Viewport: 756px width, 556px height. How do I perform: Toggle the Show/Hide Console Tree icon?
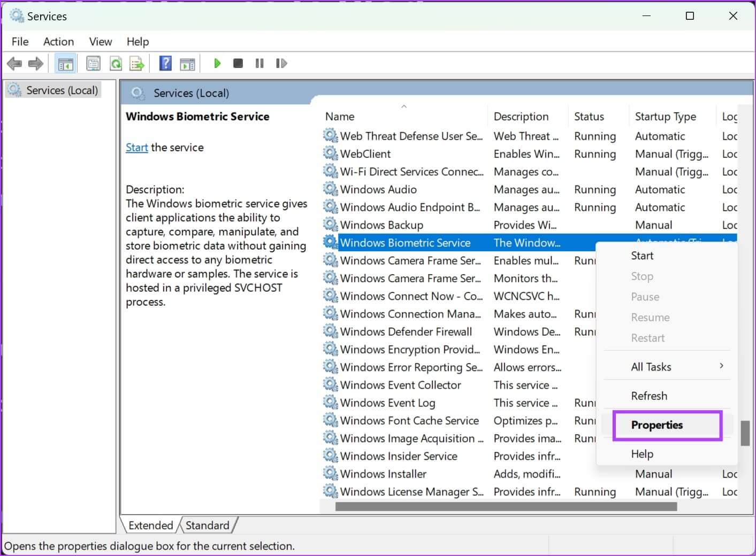coord(66,64)
